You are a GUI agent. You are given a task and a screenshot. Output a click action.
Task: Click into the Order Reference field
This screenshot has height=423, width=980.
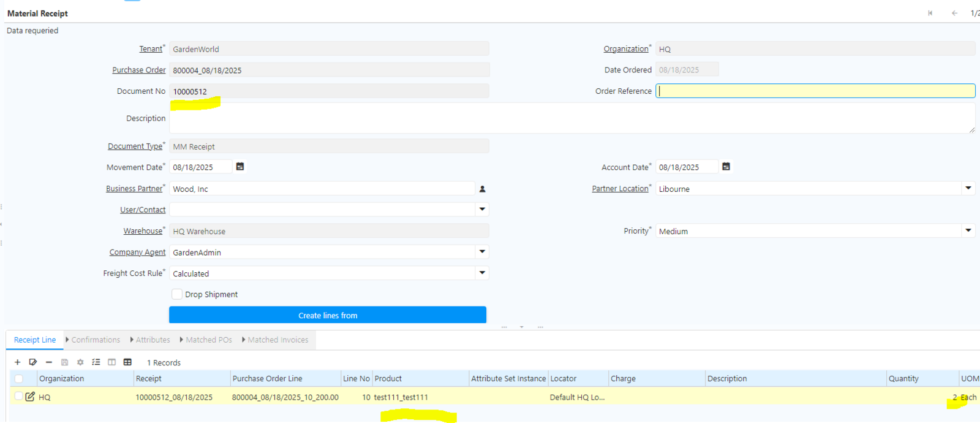click(815, 91)
